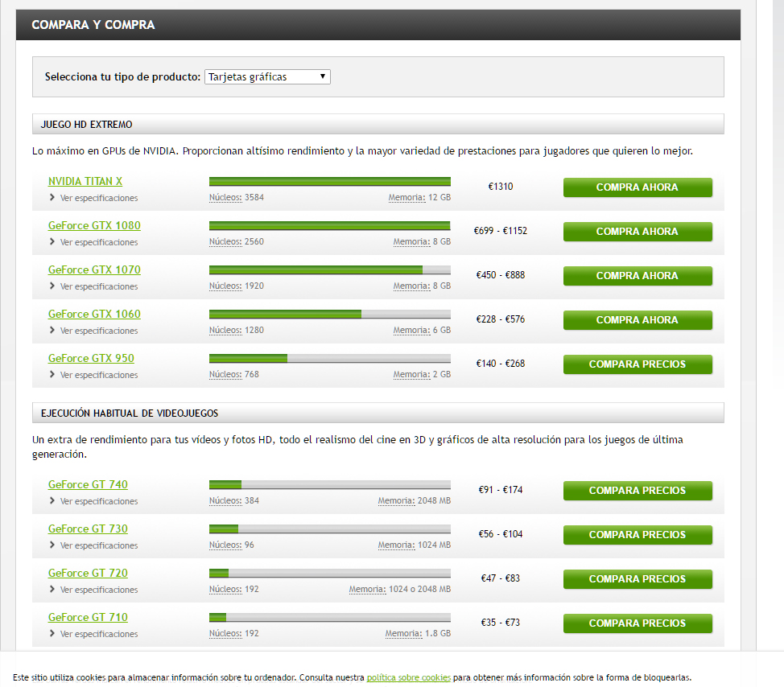Click the 'Memoria:' label with 6 GB
Image resolution: width=784 pixels, height=687 pixels.
click(x=411, y=330)
